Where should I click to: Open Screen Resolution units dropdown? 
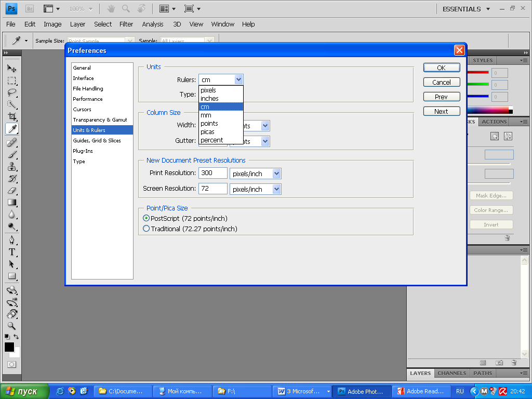click(x=256, y=189)
